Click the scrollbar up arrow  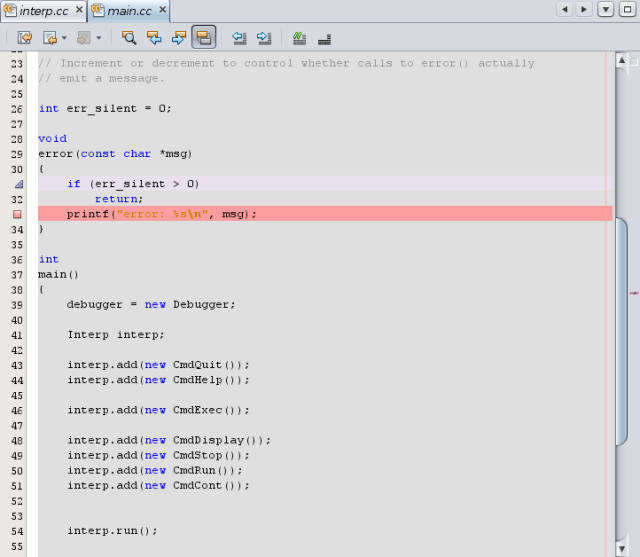(x=621, y=60)
